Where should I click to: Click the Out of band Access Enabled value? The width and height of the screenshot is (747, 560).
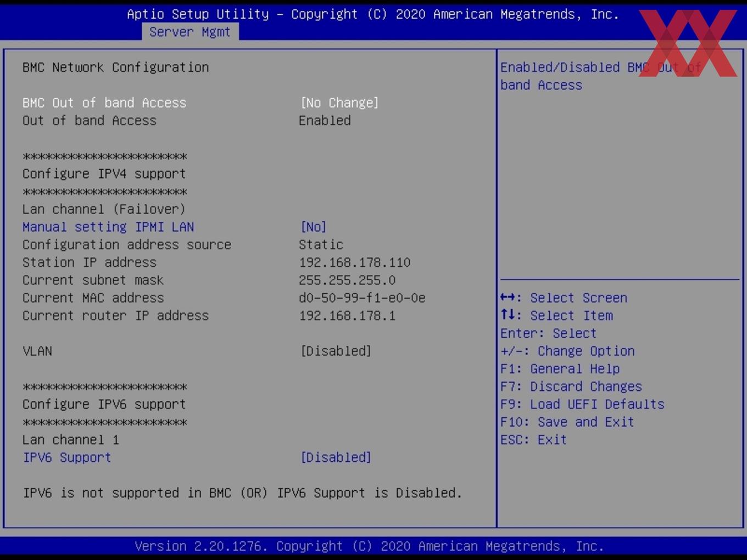[325, 120]
